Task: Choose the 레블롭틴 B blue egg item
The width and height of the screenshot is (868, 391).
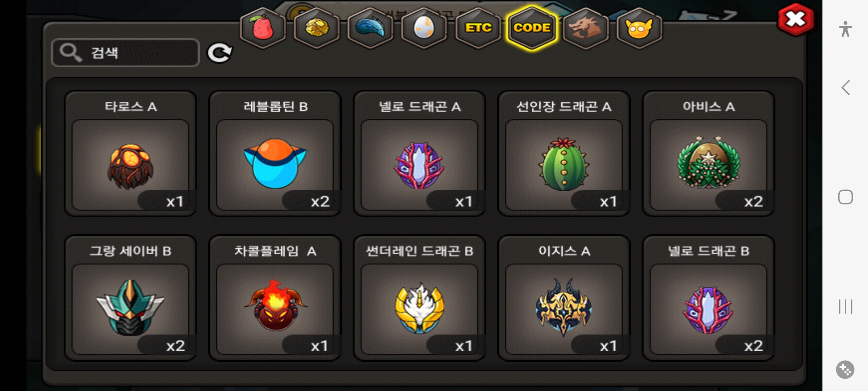Action: point(275,154)
